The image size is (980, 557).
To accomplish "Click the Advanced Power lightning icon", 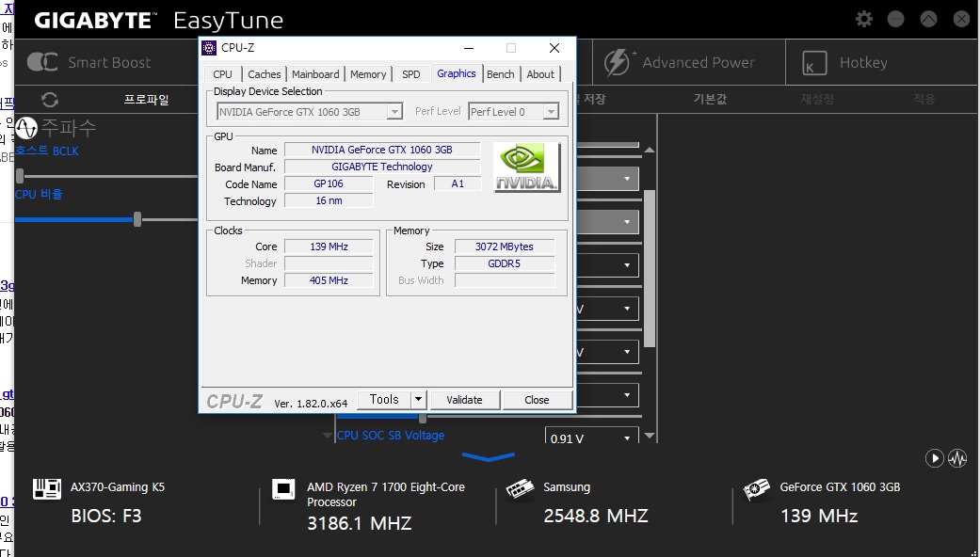I will pos(618,62).
